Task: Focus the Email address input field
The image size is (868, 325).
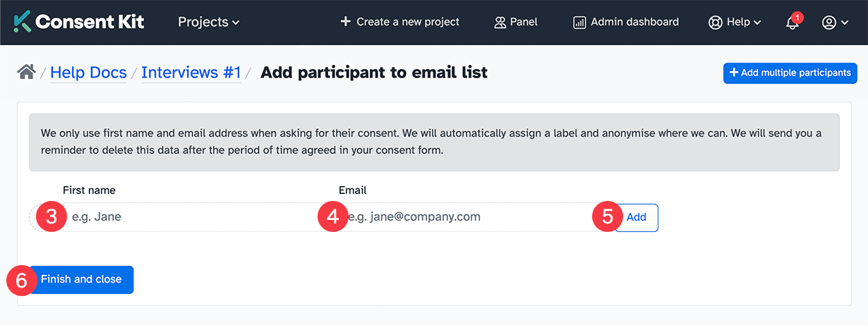Action: point(466,217)
